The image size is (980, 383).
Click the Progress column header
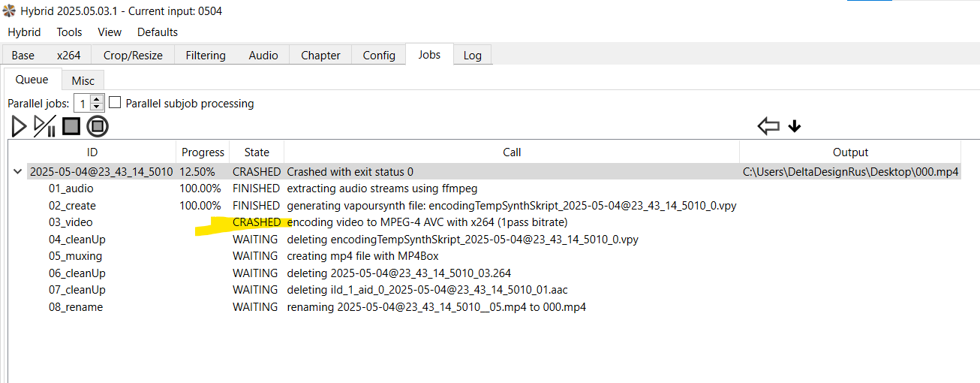coord(203,152)
